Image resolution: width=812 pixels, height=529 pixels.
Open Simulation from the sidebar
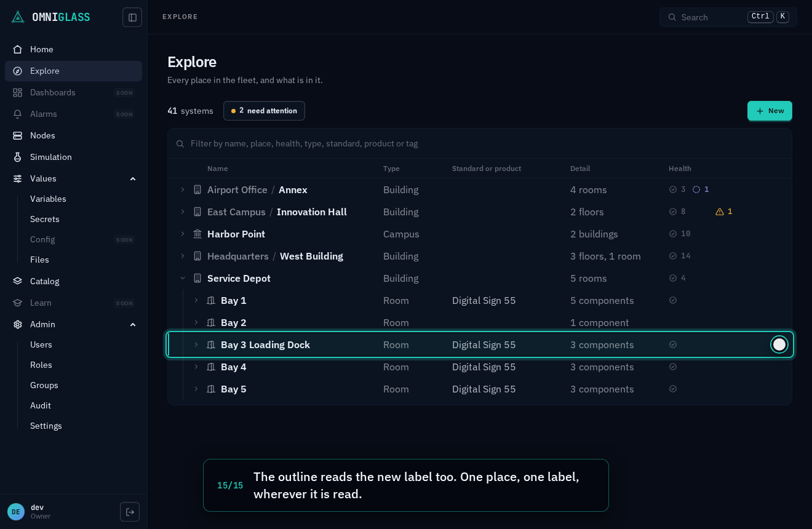click(73, 157)
